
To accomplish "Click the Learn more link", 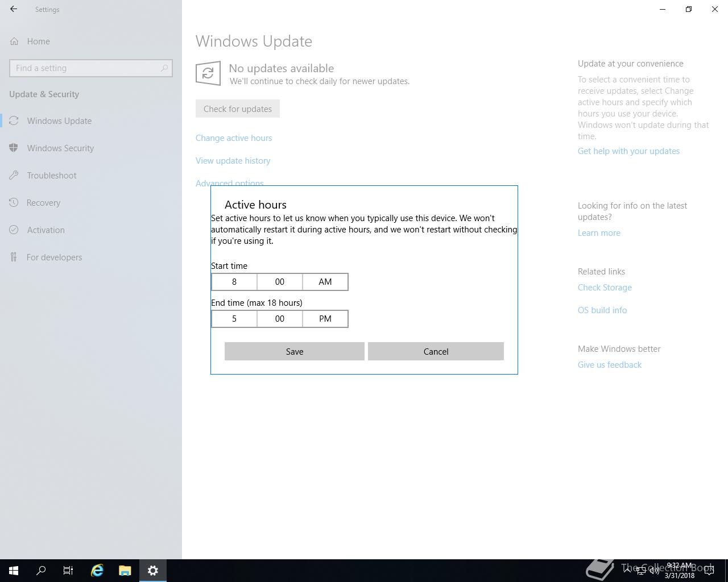I will pyautogui.click(x=599, y=232).
